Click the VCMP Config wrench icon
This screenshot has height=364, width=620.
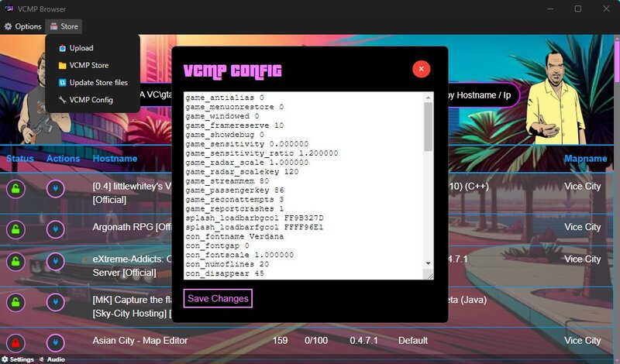click(x=62, y=100)
